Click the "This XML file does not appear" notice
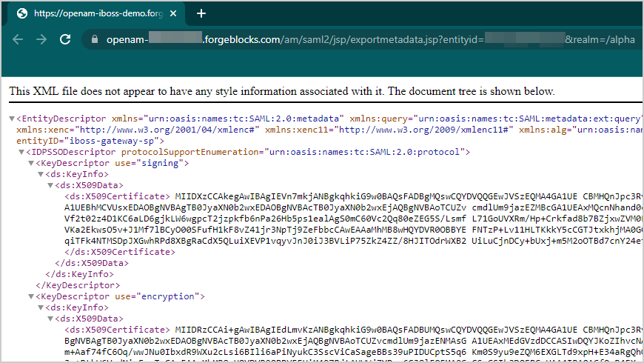Viewport: 644px width, 363px height. (x=282, y=91)
